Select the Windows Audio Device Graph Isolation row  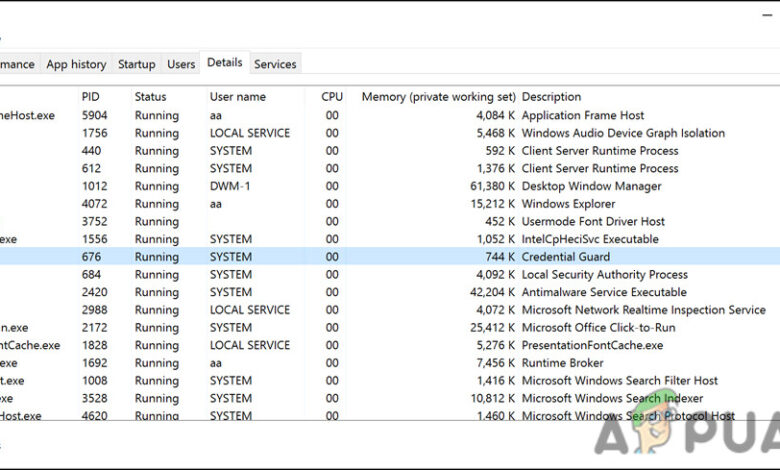(x=623, y=133)
